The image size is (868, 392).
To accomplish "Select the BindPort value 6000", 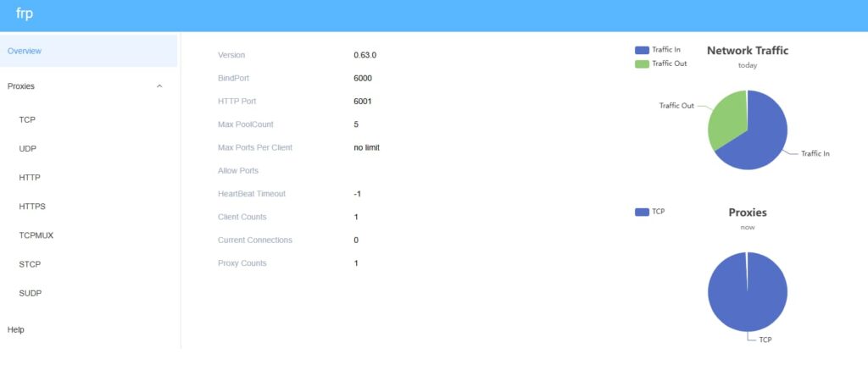I will click(363, 79).
